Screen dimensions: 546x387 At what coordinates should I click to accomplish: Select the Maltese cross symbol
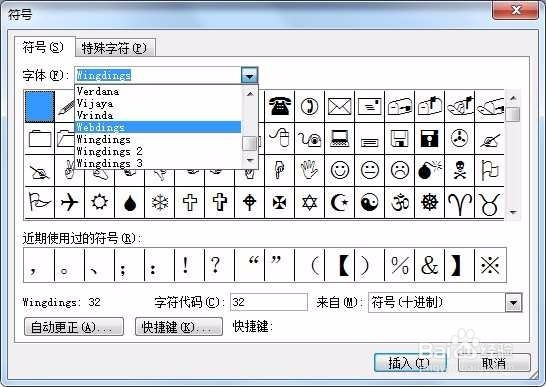(x=280, y=202)
